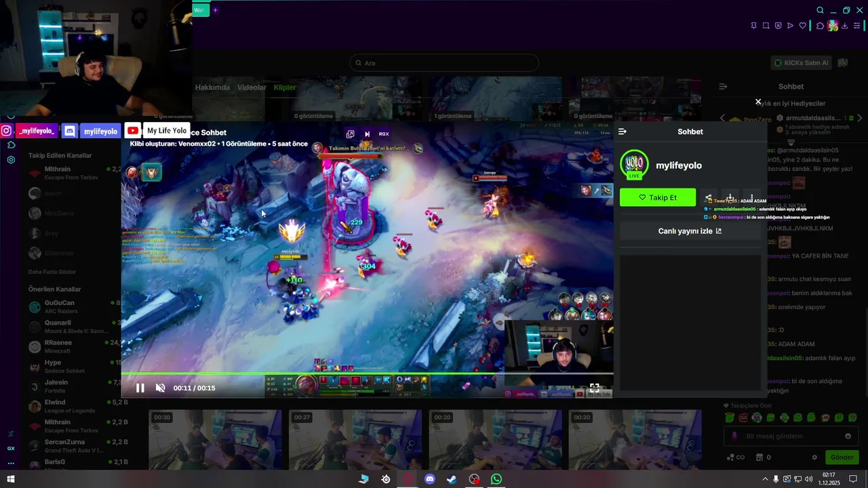
Task: Pause the clip playback
Action: (140, 388)
